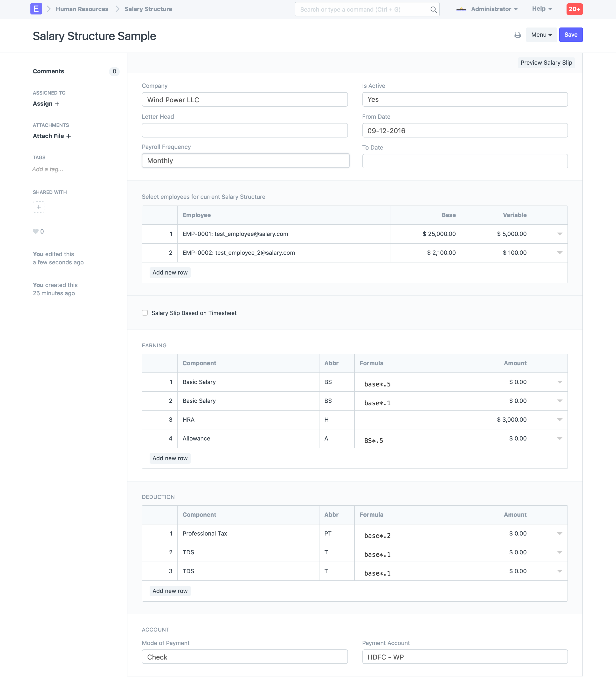The width and height of the screenshot is (616, 681).
Task: Click the plus icon next to Assign
Action: click(57, 104)
